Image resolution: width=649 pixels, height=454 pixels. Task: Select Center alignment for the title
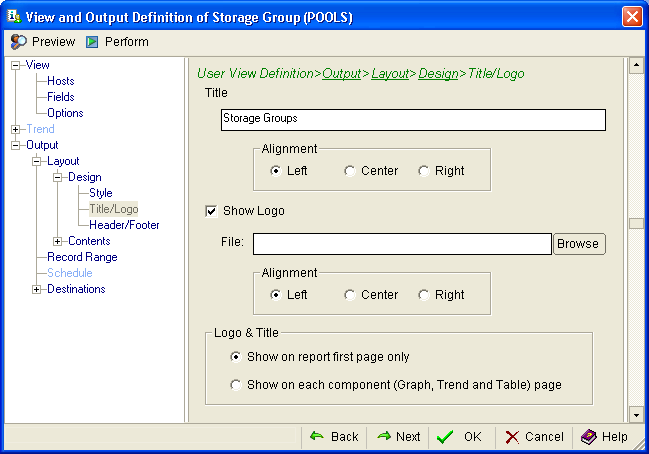pos(350,171)
